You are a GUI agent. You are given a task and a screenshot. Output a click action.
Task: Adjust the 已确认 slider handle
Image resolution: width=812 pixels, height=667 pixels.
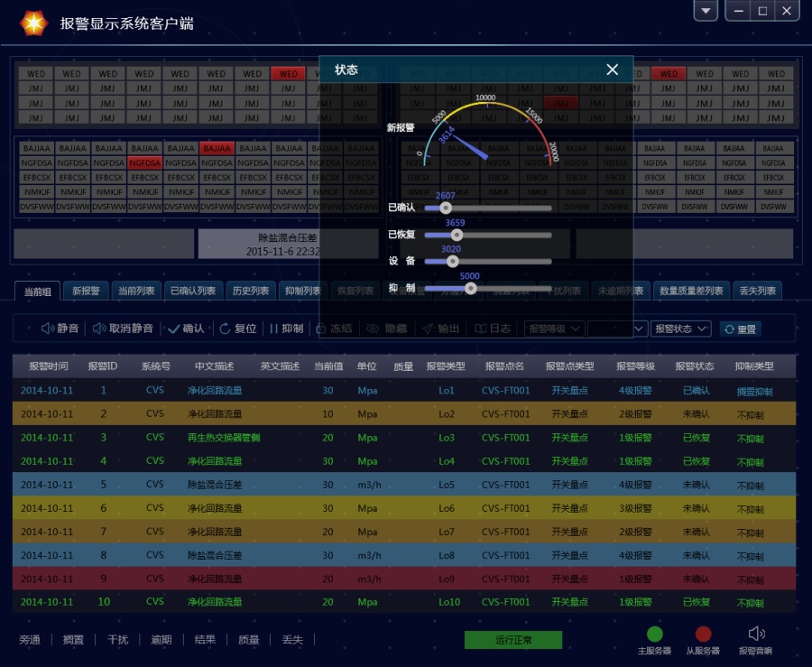point(446,208)
